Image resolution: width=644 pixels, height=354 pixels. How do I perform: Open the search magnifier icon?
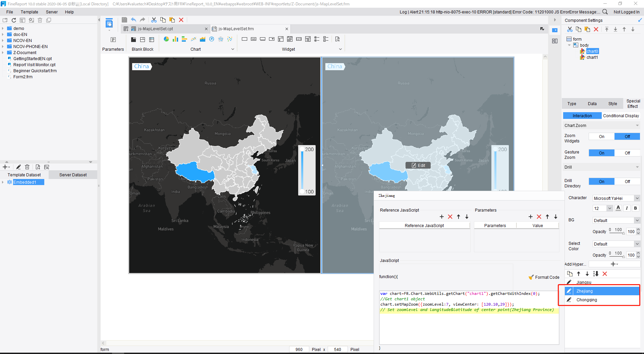605,12
